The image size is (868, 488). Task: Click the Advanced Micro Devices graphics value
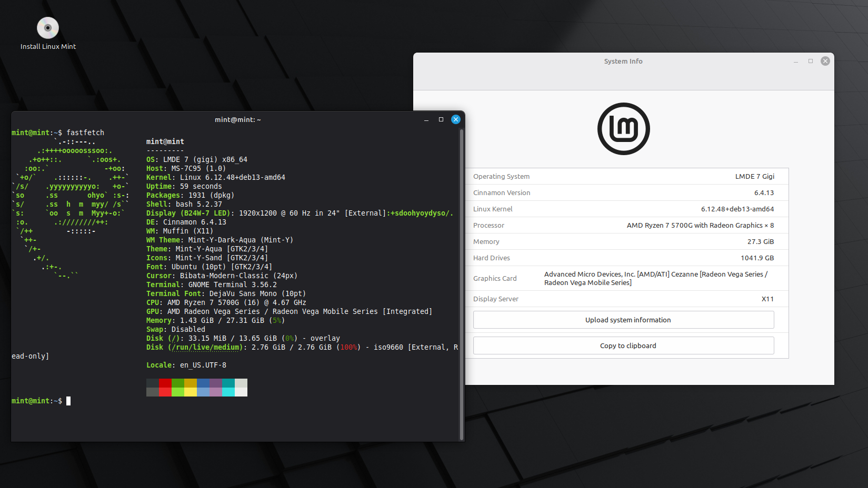click(656, 278)
